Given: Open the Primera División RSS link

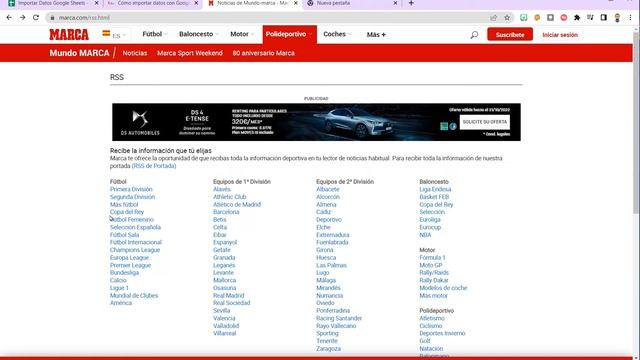Looking at the screenshot, I should click(131, 189).
